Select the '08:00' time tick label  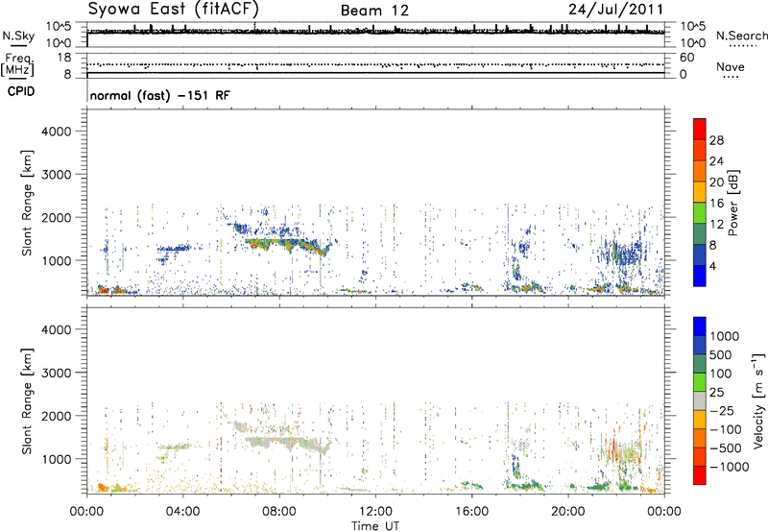pyautogui.click(x=279, y=512)
